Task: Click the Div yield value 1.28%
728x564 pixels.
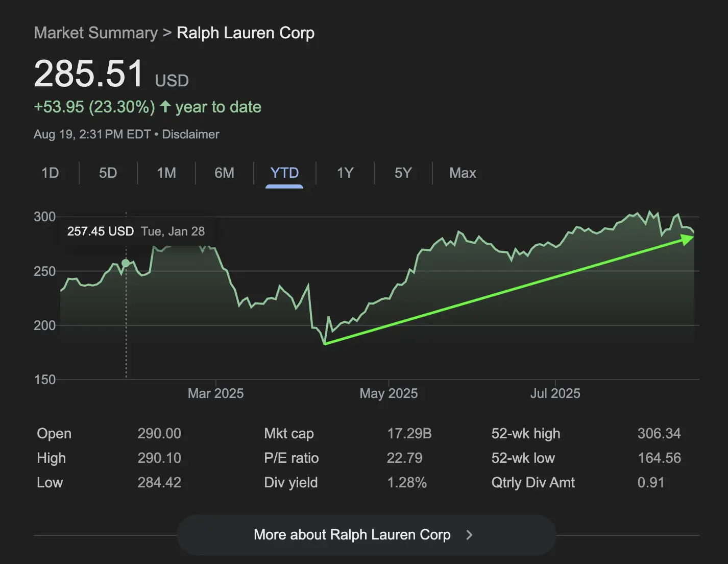Action: (x=407, y=483)
